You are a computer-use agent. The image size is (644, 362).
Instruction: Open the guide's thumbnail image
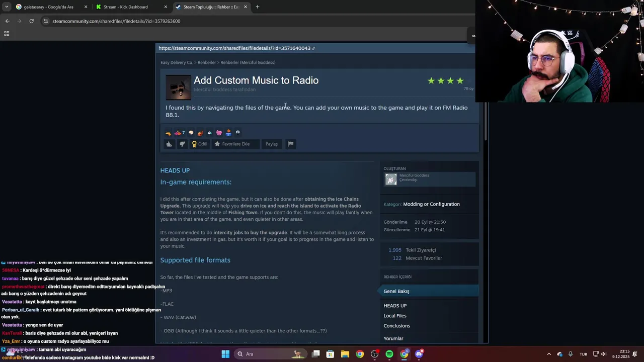[178, 87]
